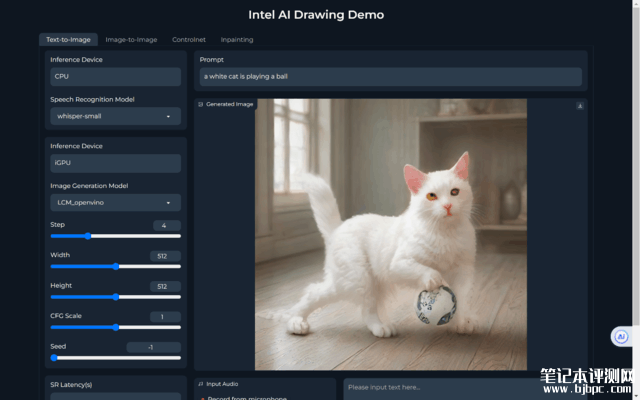Adjust the CFG Scale slider

(x=116, y=327)
